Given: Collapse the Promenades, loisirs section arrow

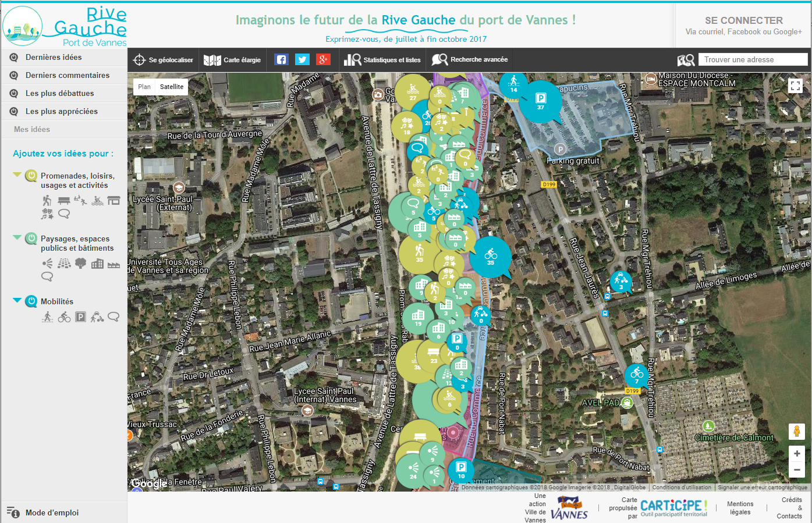Looking at the screenshot, I should [x=17, y=175].
